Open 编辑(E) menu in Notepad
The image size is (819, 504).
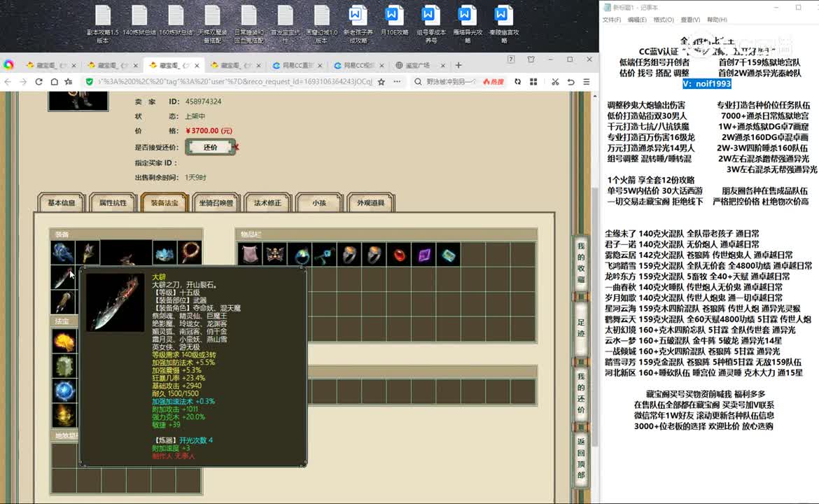[637, 20]
